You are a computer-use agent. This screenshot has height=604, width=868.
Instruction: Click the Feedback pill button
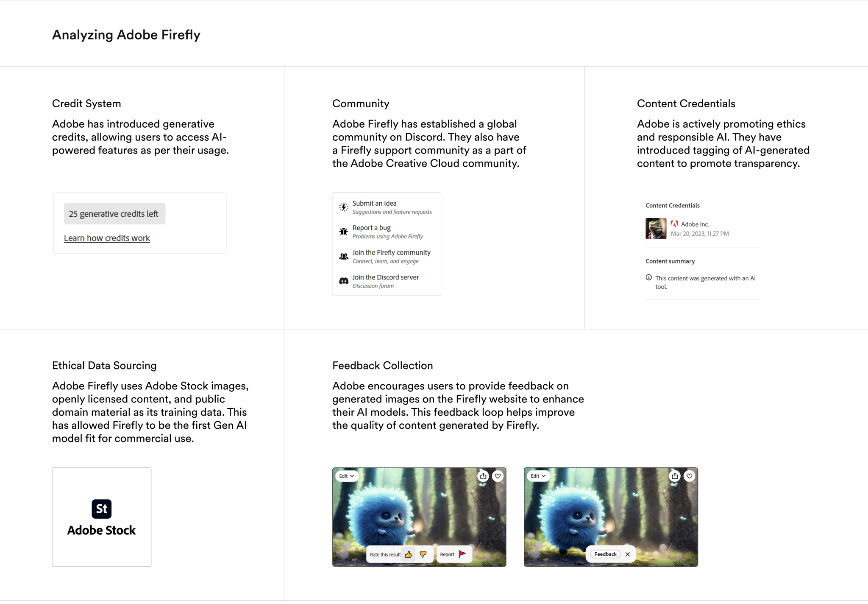point(605,554)
